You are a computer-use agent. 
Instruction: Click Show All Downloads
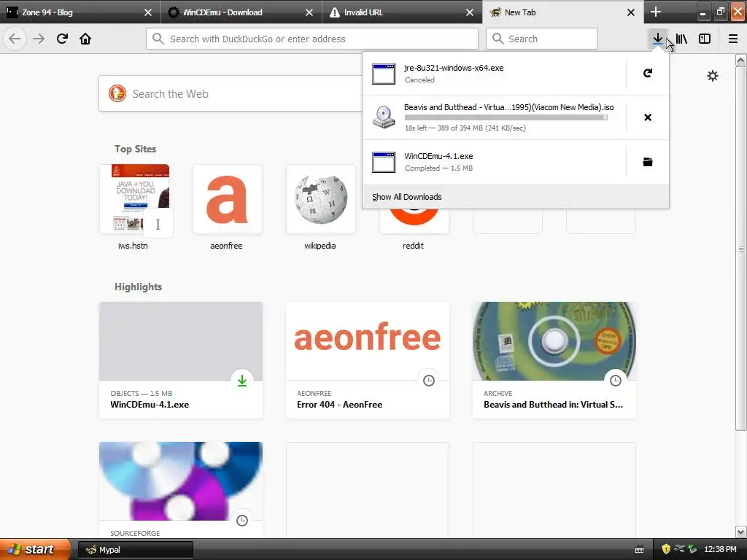pos(407,197)
